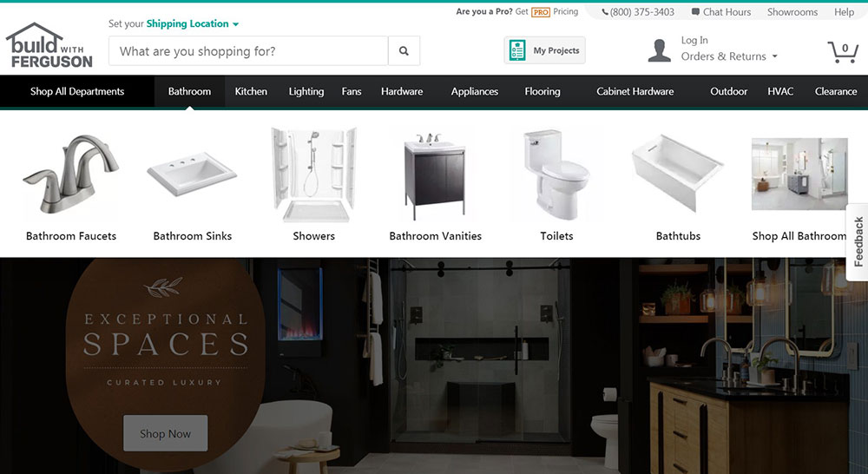Click the Shop Now button
The image size is (868, 474).
166,433
